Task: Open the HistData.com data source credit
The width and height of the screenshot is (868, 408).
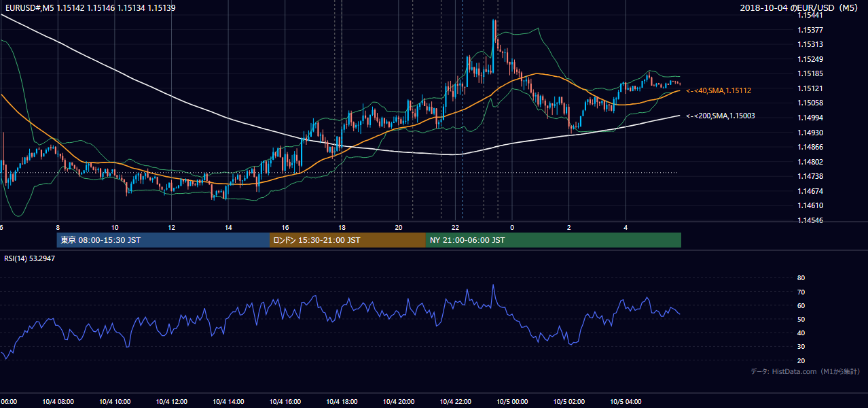Action: [x=806, y=371]
